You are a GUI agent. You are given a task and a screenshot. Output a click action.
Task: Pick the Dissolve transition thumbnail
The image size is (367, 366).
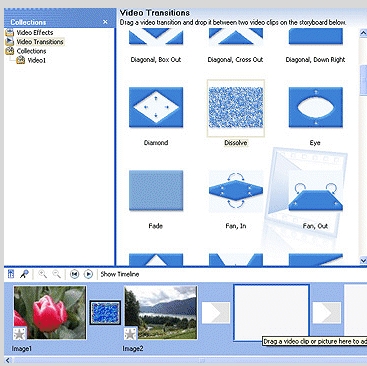click(x=236, y=107)
